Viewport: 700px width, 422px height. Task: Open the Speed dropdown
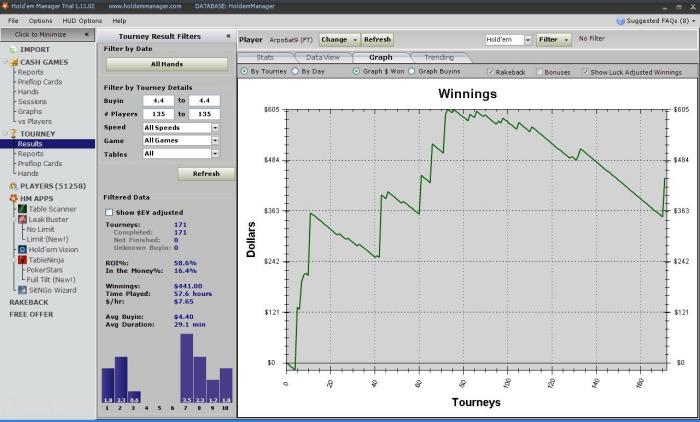click(215, 128)
